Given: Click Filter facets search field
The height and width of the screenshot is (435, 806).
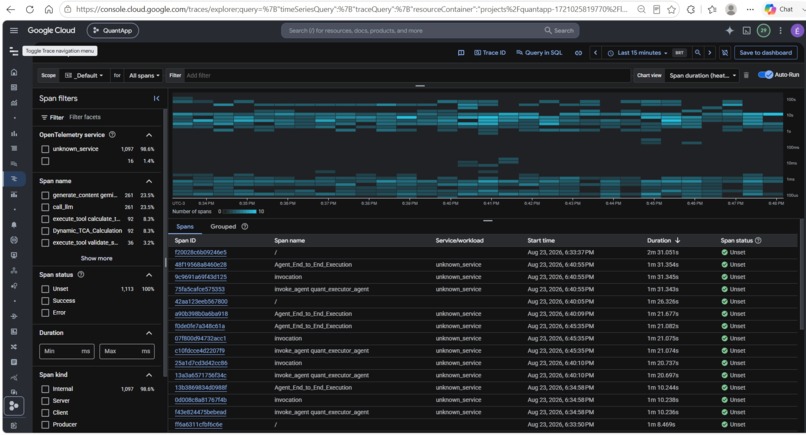Looking at the screenshot, I should (x=113, y=117).
